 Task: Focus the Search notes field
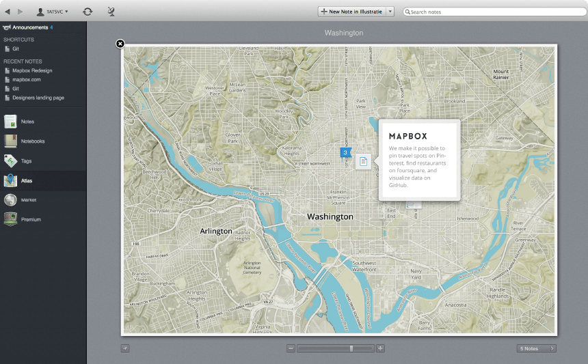click(494, 12)
